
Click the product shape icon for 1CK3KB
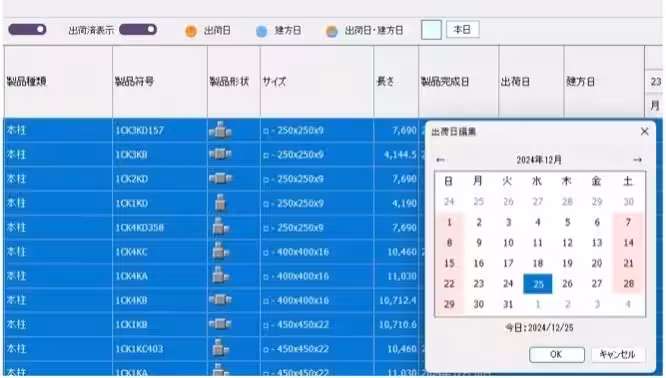(x=220, y=154)
